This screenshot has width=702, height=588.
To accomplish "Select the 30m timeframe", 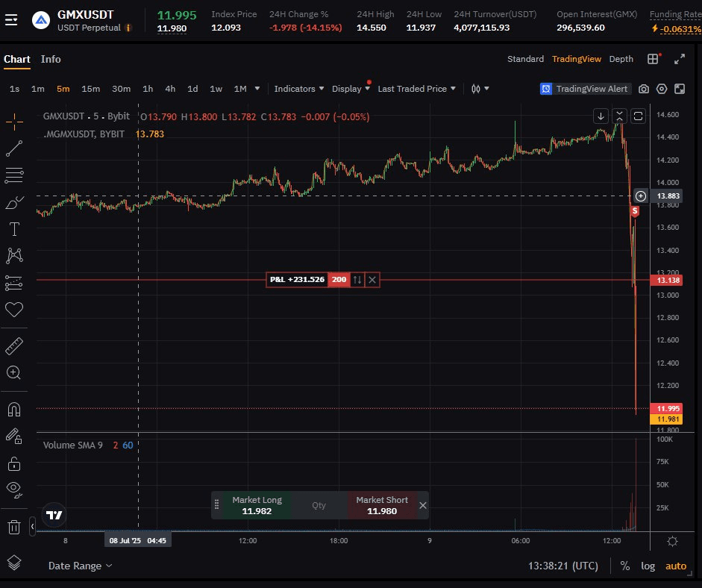I will [121, 89].
